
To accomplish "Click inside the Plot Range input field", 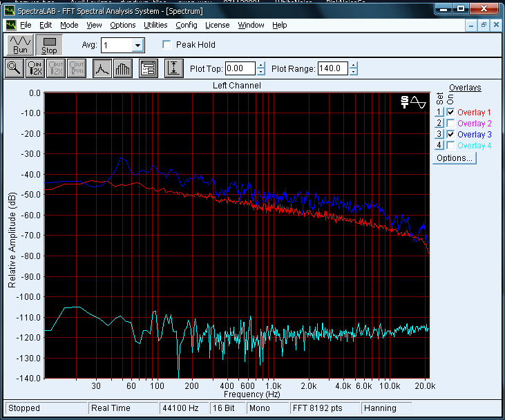I will (x=333, y=68).
